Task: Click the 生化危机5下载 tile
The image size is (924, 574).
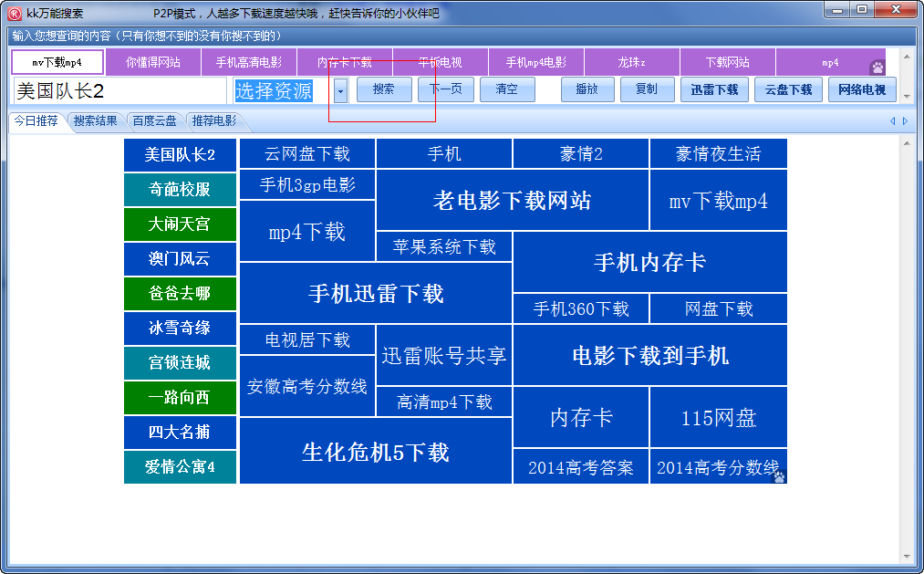Action: [376, 452]
